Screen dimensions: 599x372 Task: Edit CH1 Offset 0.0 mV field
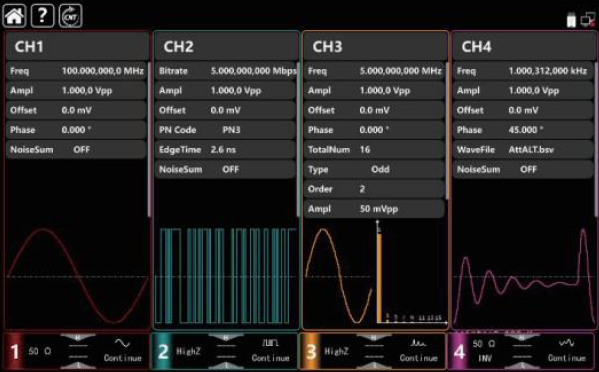pos(76,110)
